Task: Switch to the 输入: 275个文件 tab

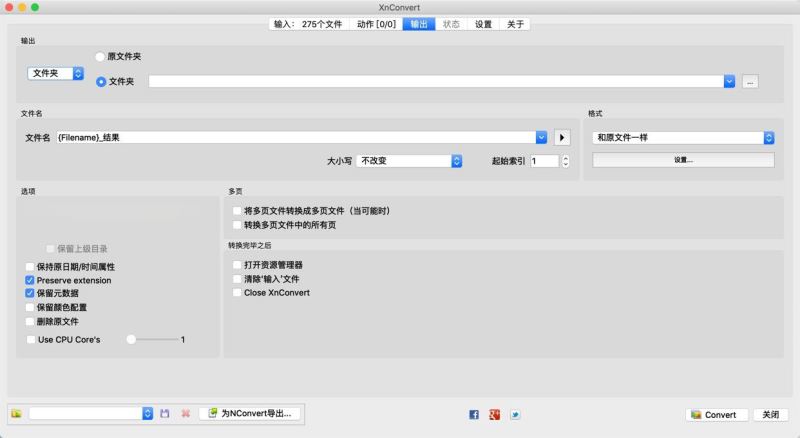Action: click(x=309, y=24)
